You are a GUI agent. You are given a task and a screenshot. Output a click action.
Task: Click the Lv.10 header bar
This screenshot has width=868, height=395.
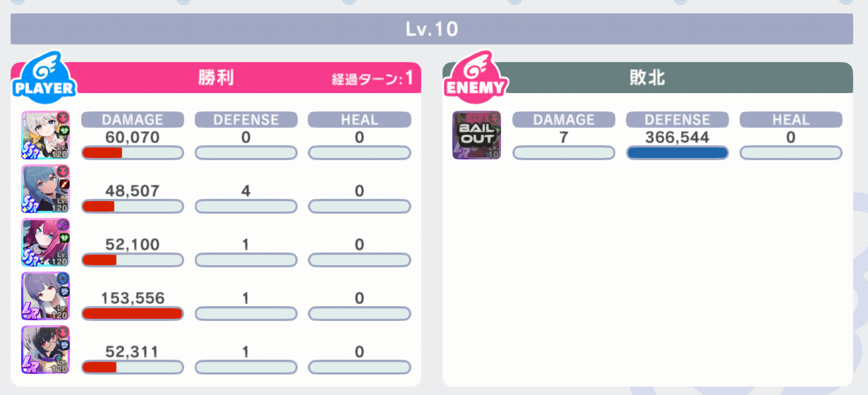coord(432,29)
